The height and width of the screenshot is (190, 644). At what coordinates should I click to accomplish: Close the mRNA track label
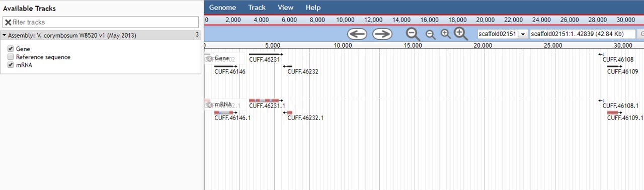click(209, 104)
